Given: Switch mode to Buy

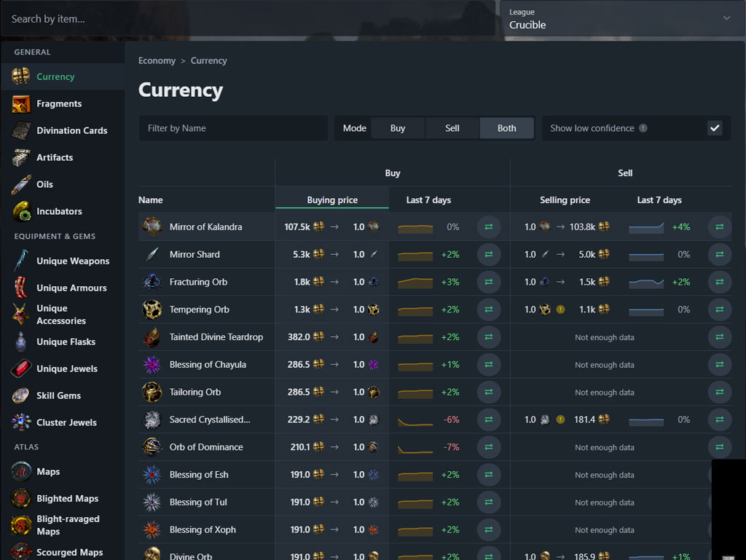Looking at the screenshot, I should [x=398, y=128].
